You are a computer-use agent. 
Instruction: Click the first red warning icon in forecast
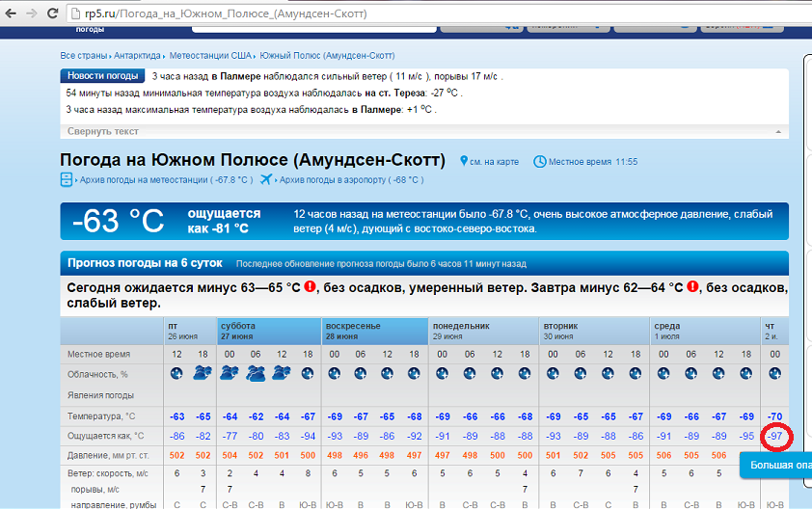(x=310, y=287)
